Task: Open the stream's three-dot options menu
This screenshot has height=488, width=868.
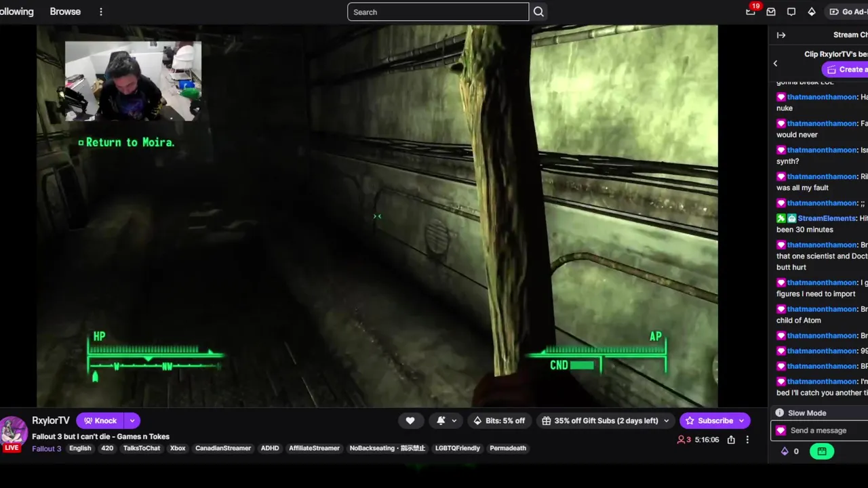Action: tap(747, 440)
